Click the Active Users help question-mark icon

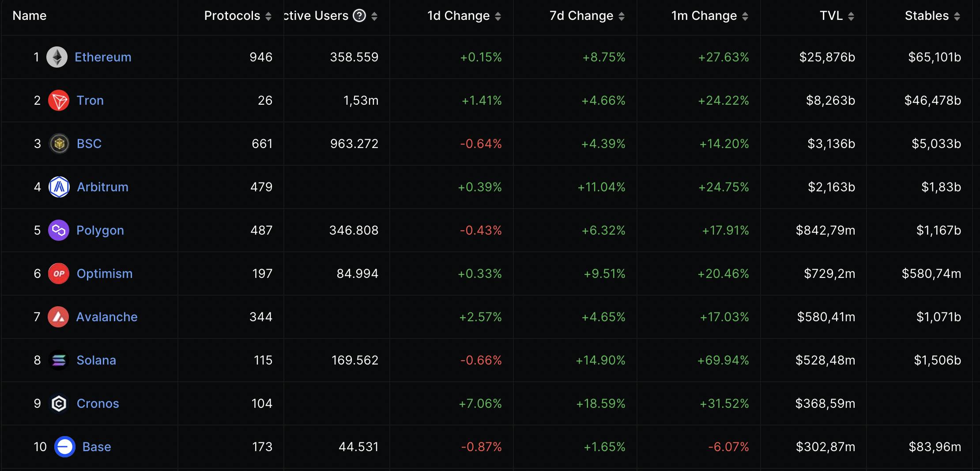point(360,16)
